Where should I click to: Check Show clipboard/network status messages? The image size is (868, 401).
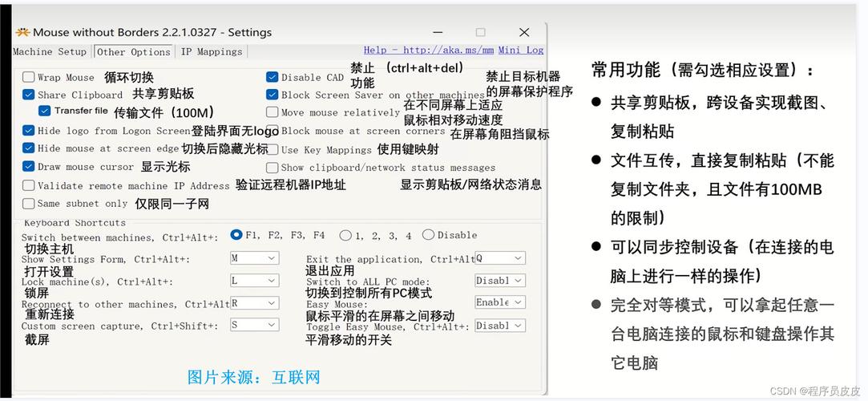[x=272, y=168]
